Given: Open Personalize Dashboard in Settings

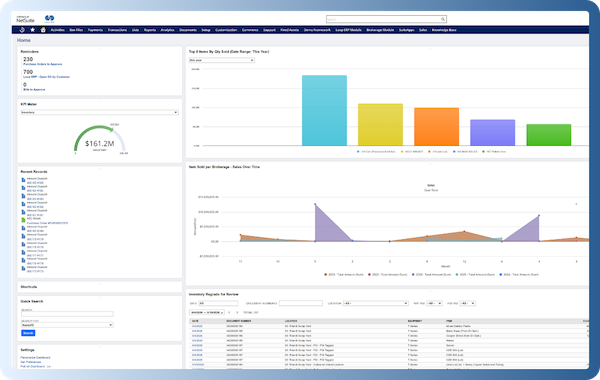Looking at the screenshot, I should point(35,358).
